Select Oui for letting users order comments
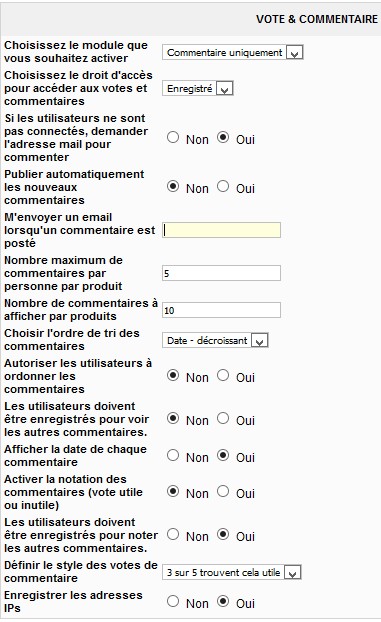Image resolution: width=381 pixels, height=622 pixels. coord(223,375)
